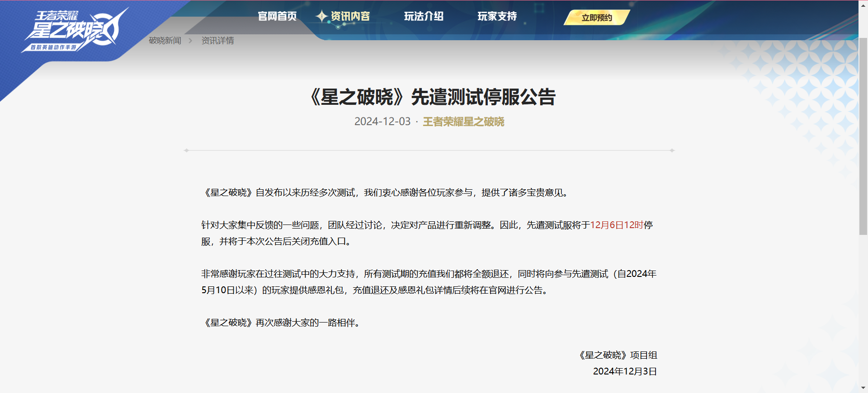Click the right diamond on the divider line
Image resolution: width=868 pixels, height=393 pixels.
pyautogui.click(x=672, y=150)
